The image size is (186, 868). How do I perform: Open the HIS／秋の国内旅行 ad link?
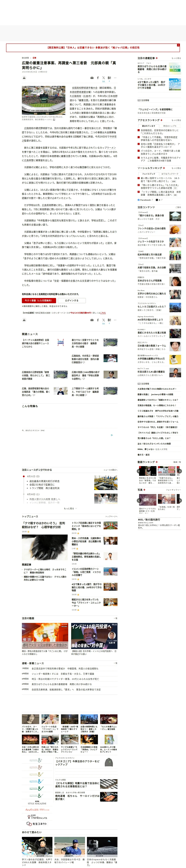pyautogui.click(x=149, y=520)
